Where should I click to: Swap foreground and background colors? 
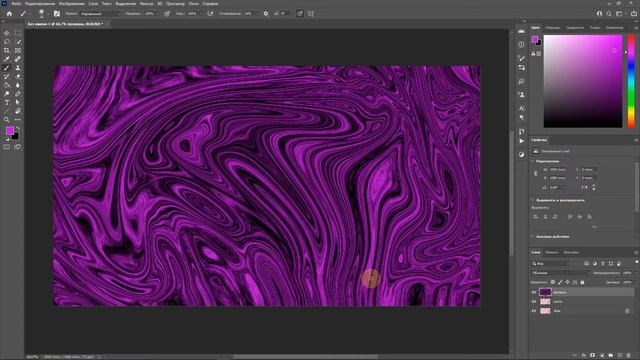click(18, 128)
